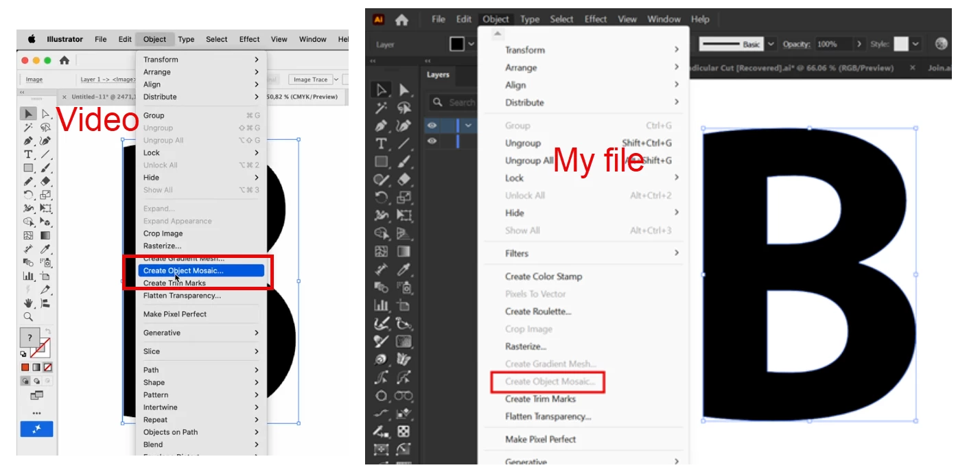Screen dimensions: 980x472
Task: Click the Image Trace button in Video window
Action: coord(311,80)
